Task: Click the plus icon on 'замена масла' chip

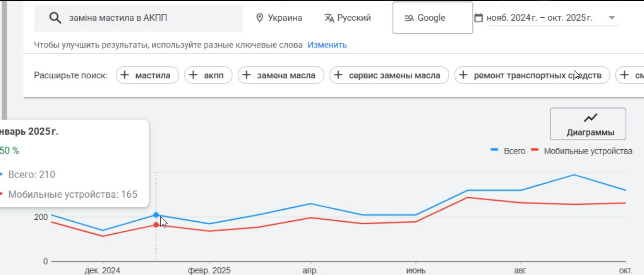Action: 246,75
